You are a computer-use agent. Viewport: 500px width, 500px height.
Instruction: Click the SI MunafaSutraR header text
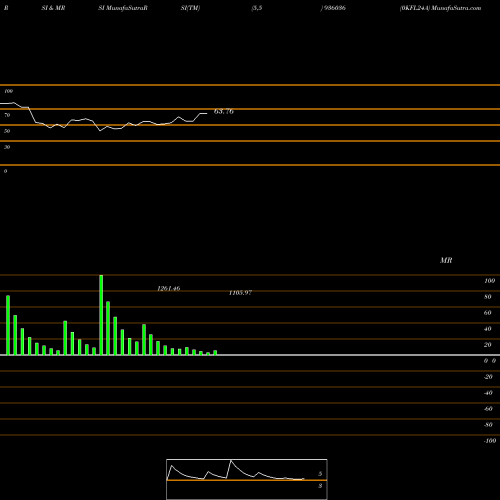point(123,8)
